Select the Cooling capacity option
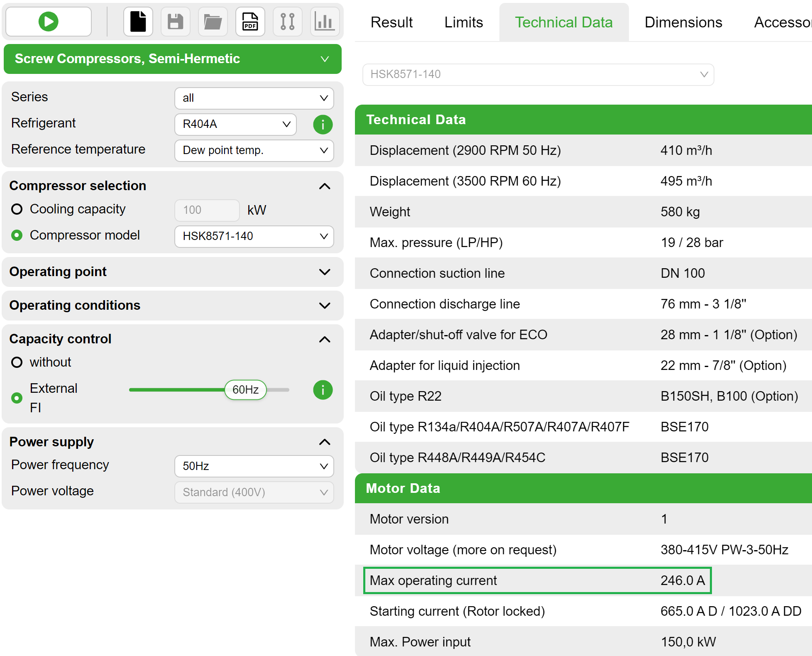Screen dimensions: 812x656 [x=17, y=209]
